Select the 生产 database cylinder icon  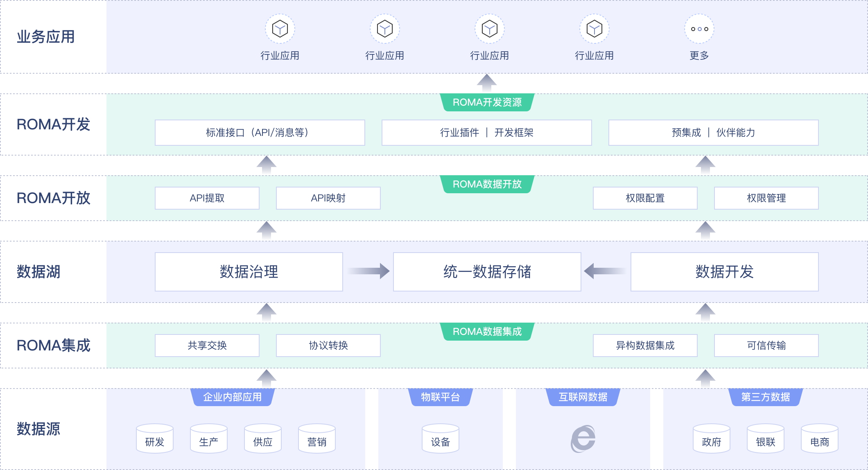click(209, 438)
